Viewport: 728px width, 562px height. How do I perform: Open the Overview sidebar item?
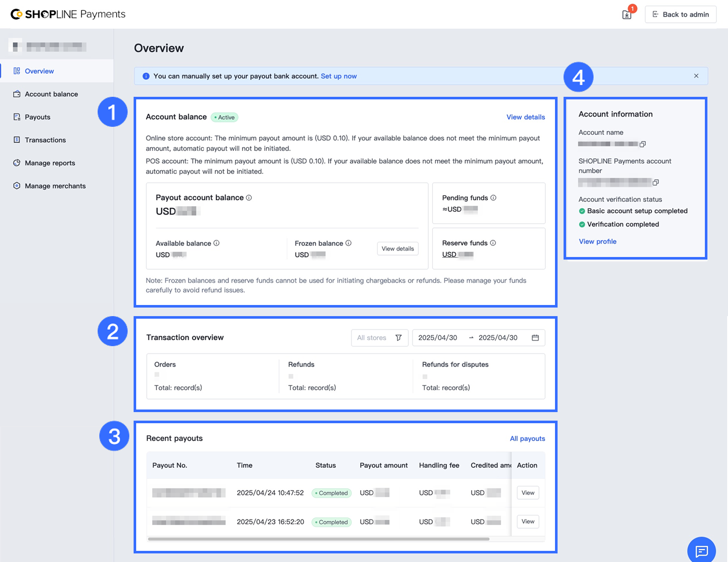pyautogui.click(x=57, y=71)
